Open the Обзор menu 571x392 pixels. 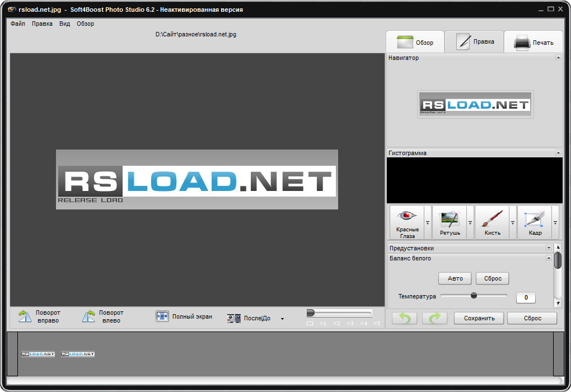pos(85,24)
